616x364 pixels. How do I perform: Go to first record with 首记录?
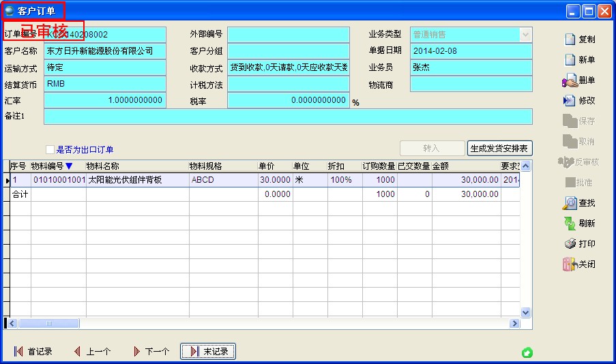pyautogui.click(x=33, y=351)
